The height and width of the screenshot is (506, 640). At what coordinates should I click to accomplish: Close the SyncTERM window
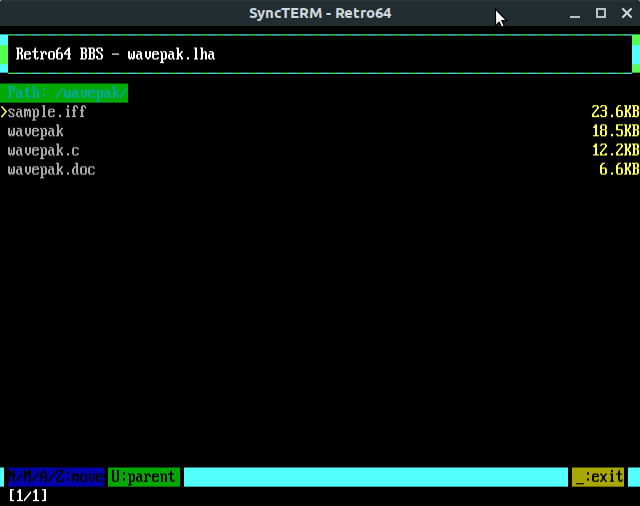[627, 13]
